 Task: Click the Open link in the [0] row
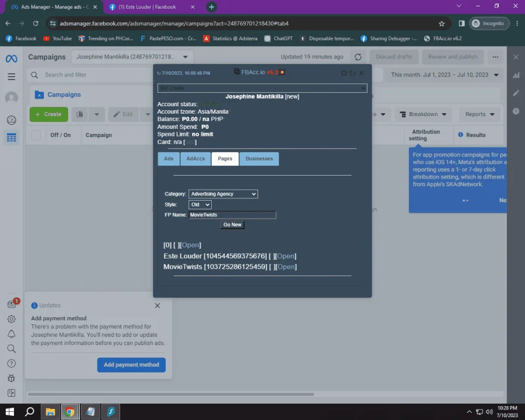click(191, 245)
